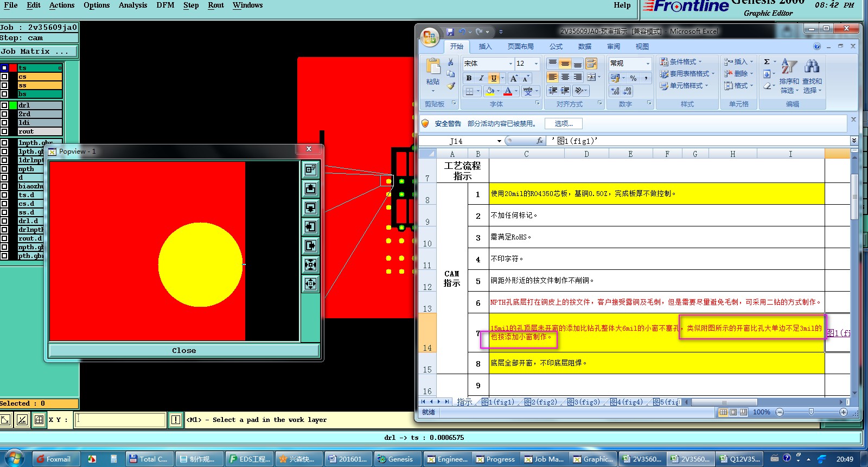Click the Format Painter brush icon

pyautogui.click(x=451, y=86)
